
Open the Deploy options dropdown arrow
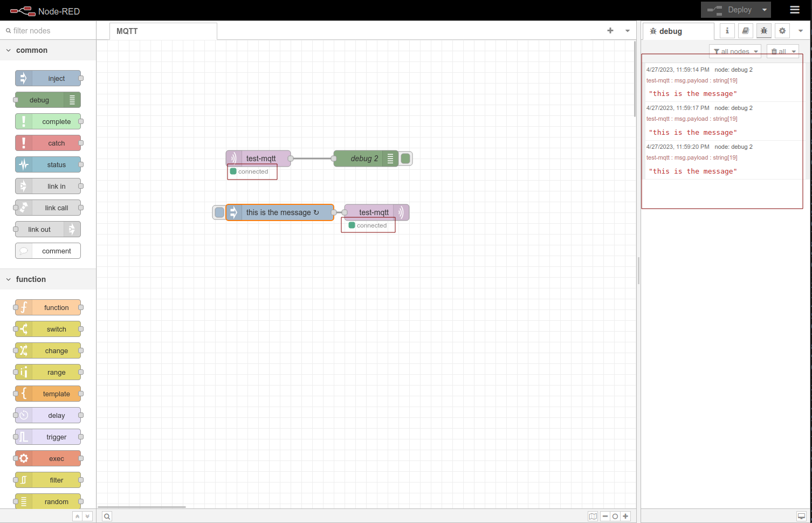(x=765, y=10)
